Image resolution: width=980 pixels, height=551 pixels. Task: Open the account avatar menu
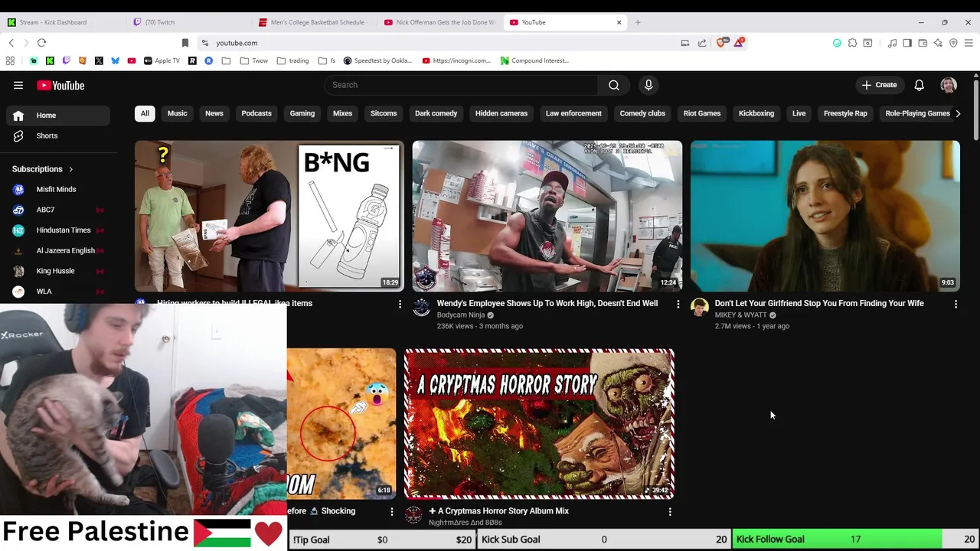(949, 85)
